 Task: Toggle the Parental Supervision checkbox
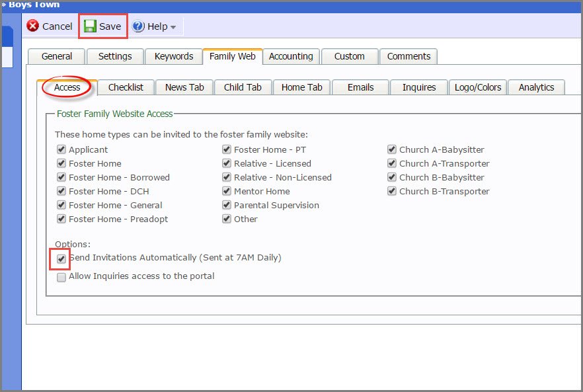pos(227,205)
